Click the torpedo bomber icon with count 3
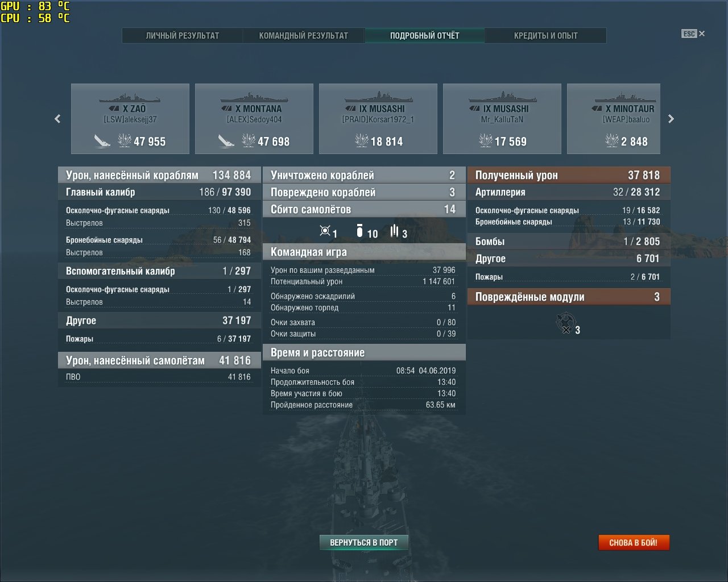The height and width of the screenshot is (582, 728). coord(395,231)
